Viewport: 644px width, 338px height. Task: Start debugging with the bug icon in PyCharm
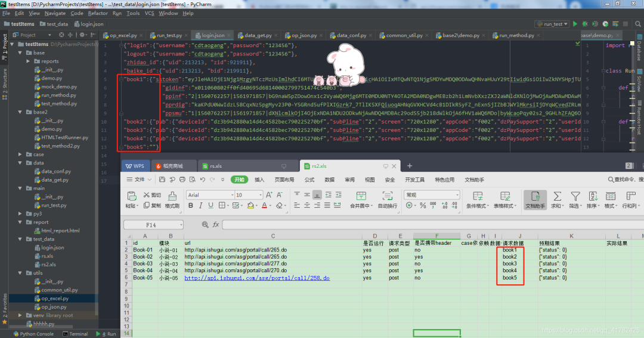coord(585,24)
